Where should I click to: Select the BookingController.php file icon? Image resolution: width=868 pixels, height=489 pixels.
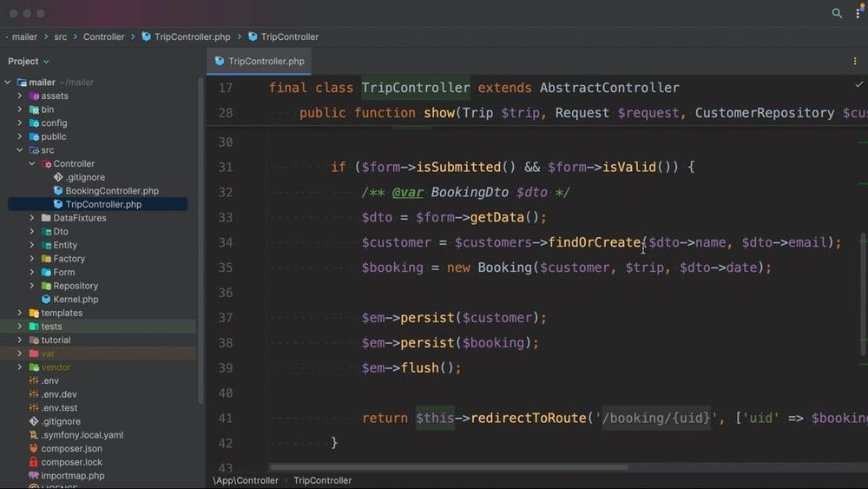(58, 190)
